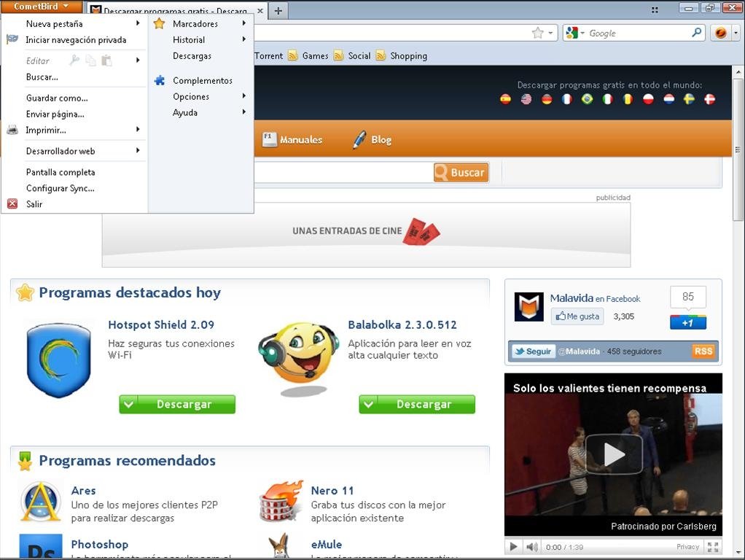745x560 pixels.
Task: Follow Malavida with Seguir button
Action: (x=534, y=351)
